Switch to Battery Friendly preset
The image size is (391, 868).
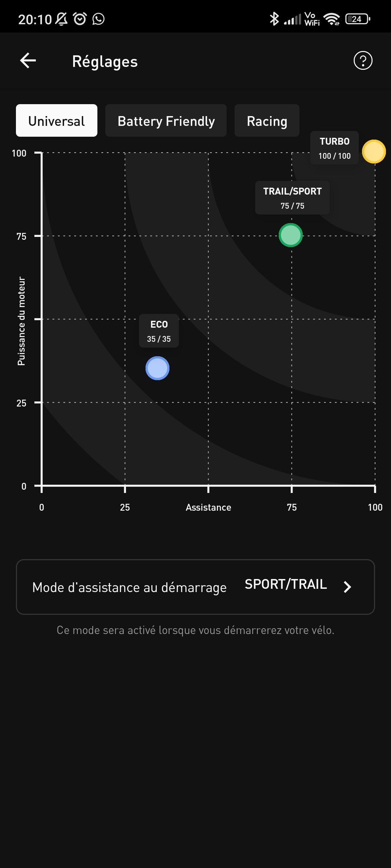click(x=166, y=121)
